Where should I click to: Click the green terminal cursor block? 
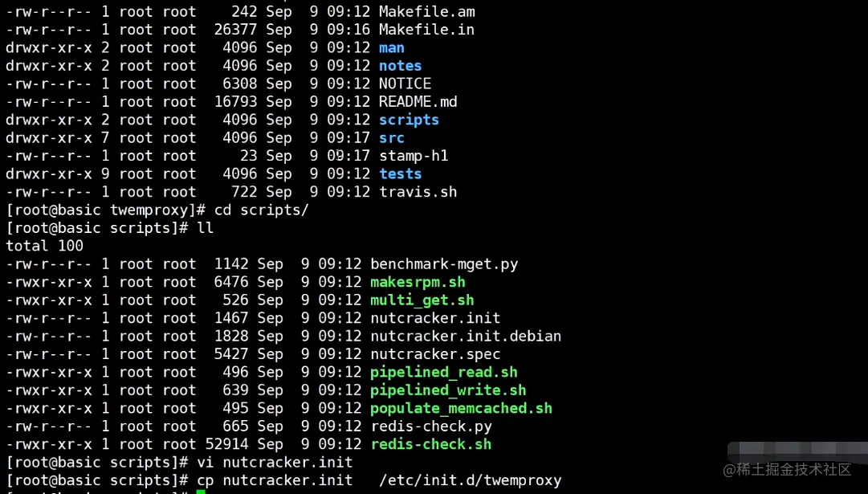click(201, 491)
